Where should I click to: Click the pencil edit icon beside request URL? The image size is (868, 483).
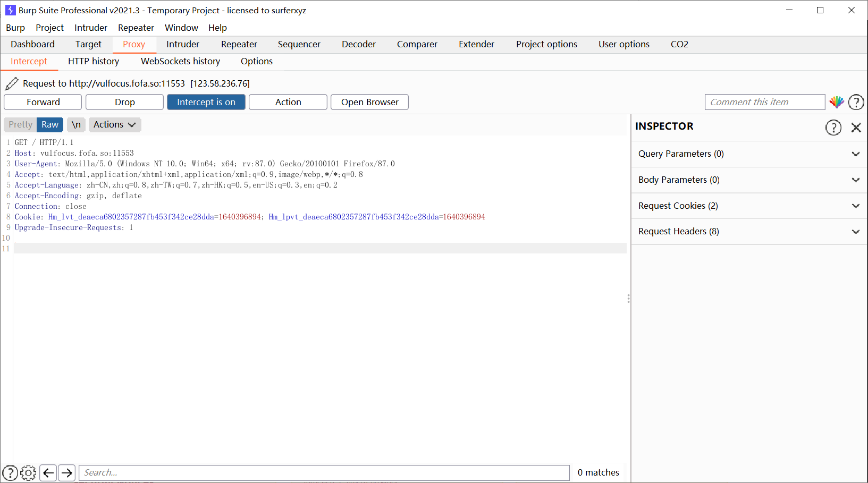12,83
